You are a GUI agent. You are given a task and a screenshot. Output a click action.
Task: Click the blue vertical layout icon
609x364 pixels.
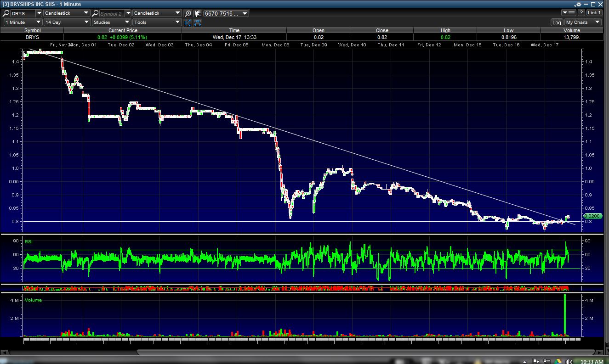[188, 22]
